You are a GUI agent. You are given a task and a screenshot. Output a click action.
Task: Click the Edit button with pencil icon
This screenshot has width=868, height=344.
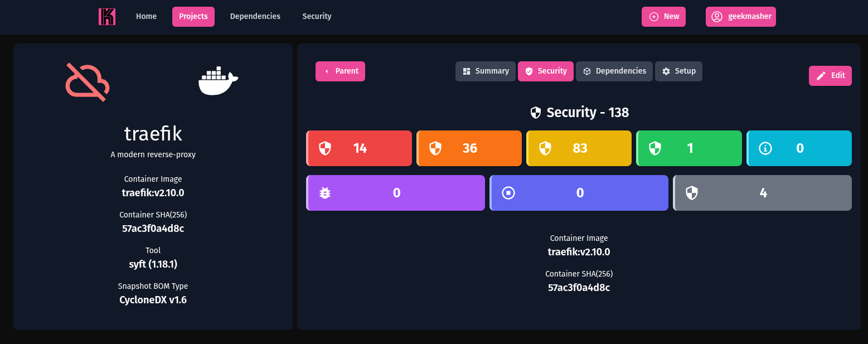point(830,75)
